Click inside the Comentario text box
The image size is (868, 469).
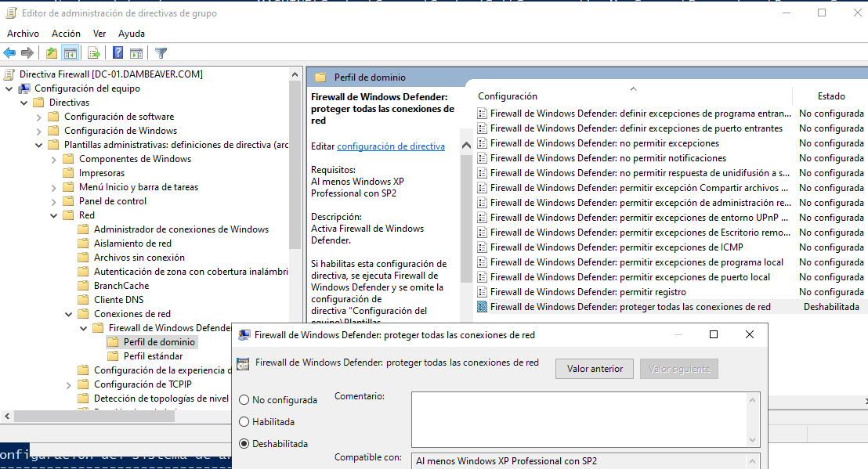pos(580,420)
